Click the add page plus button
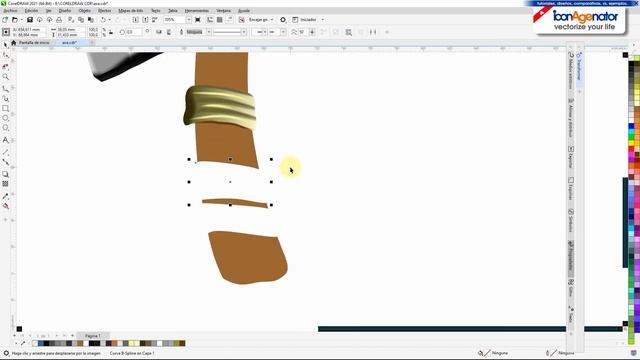Image resolution: width=640 pixels, height=360 pixels. point(72,336)
